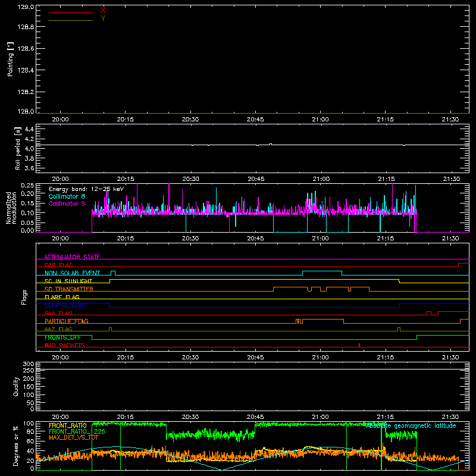The image size is (476, 476).
Task: Click the GAP_FLAG label
Action: (58, 265)
